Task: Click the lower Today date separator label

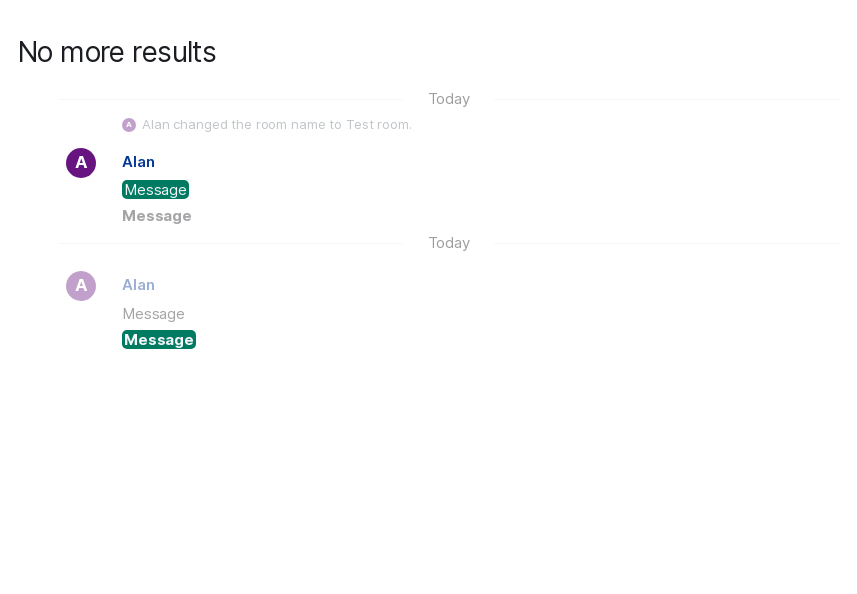Action: [x=449, y=243]
